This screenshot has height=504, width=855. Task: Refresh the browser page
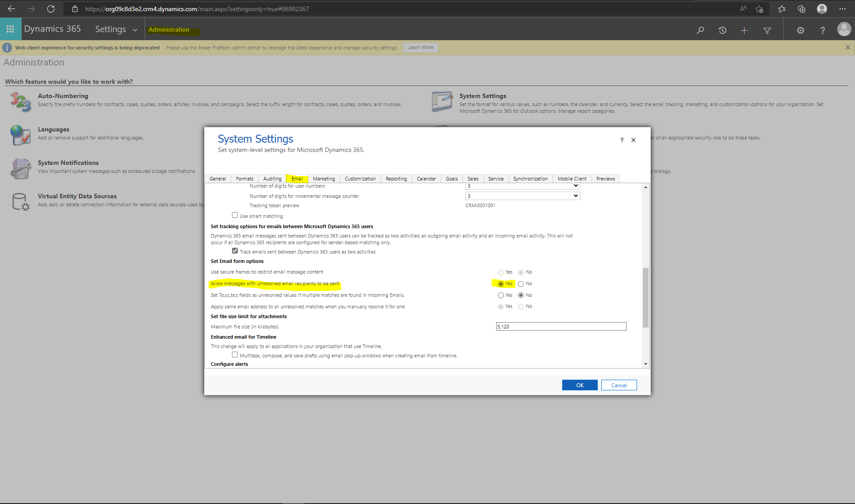tap(51, 8)
